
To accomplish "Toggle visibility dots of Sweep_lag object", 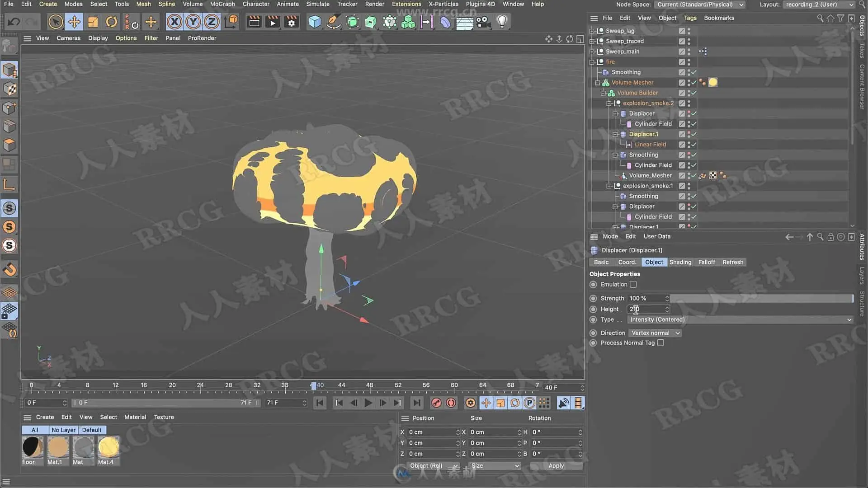I will [x=689, y=31].
